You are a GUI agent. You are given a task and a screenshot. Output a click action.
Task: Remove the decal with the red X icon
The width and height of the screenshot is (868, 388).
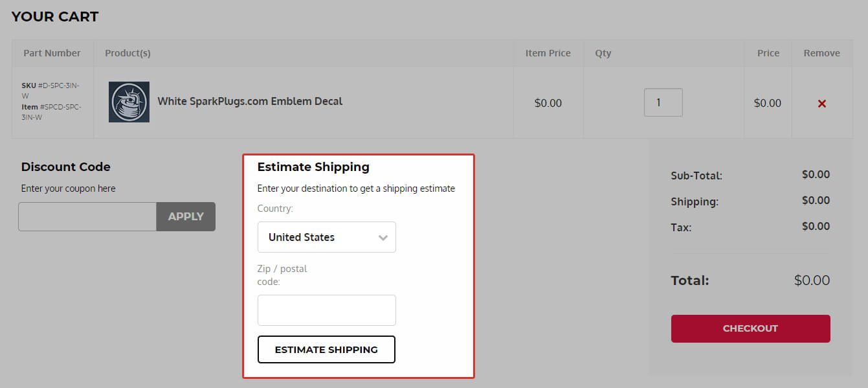[x=821, y=104]
